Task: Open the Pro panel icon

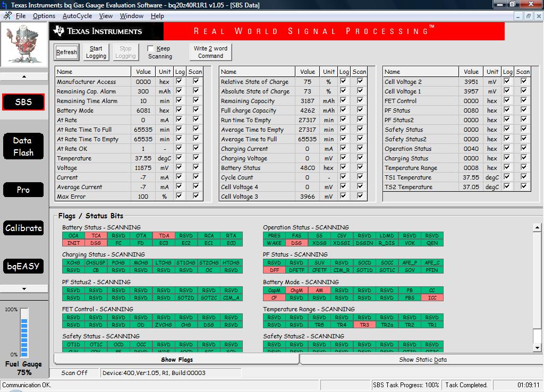Action: pos(23,190)
